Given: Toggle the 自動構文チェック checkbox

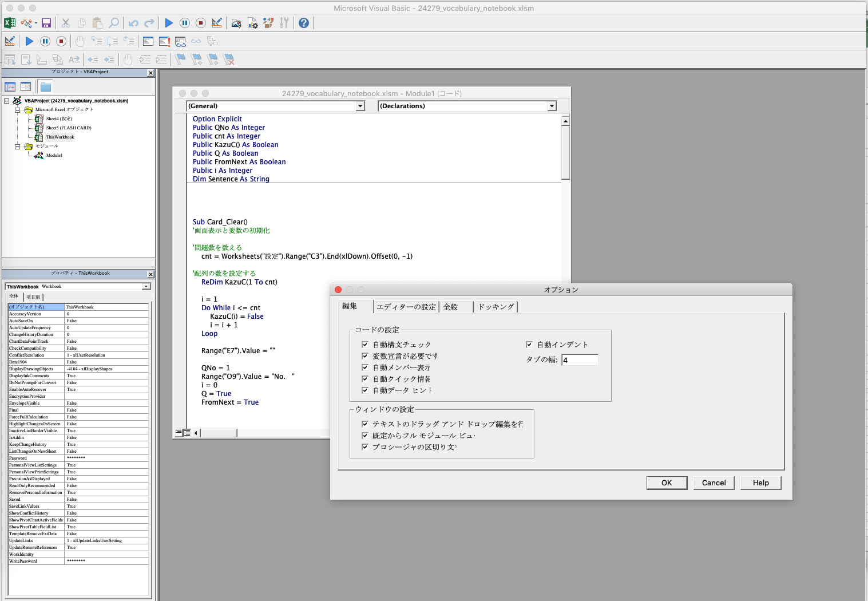Looking at the screenshot, I should click(x=364, y=345).
